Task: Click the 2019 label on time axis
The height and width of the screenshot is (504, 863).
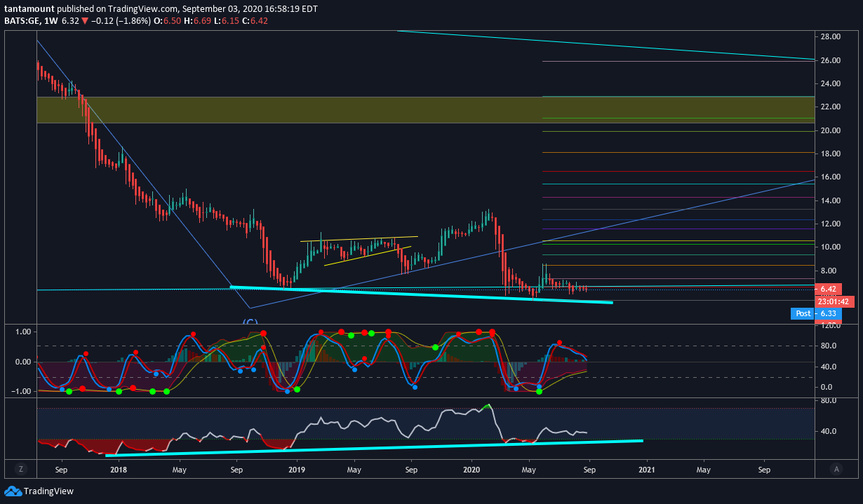Action: click(x=297, y=469)
